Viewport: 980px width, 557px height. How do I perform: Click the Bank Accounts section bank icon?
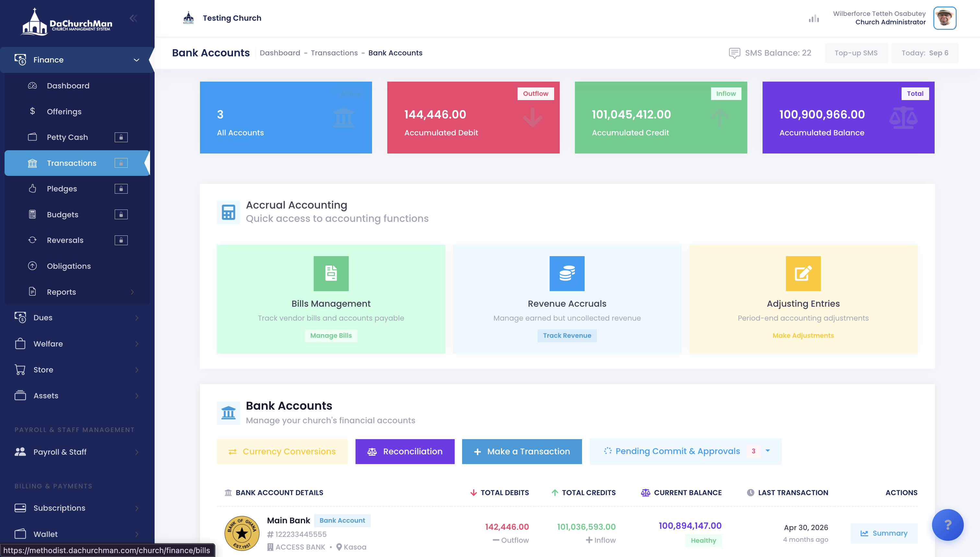228,413
